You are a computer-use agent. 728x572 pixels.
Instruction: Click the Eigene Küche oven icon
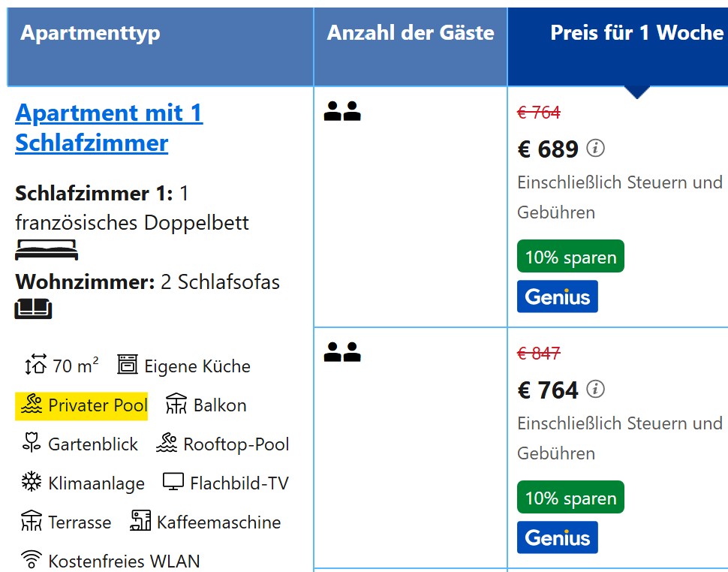pos(128,365)
